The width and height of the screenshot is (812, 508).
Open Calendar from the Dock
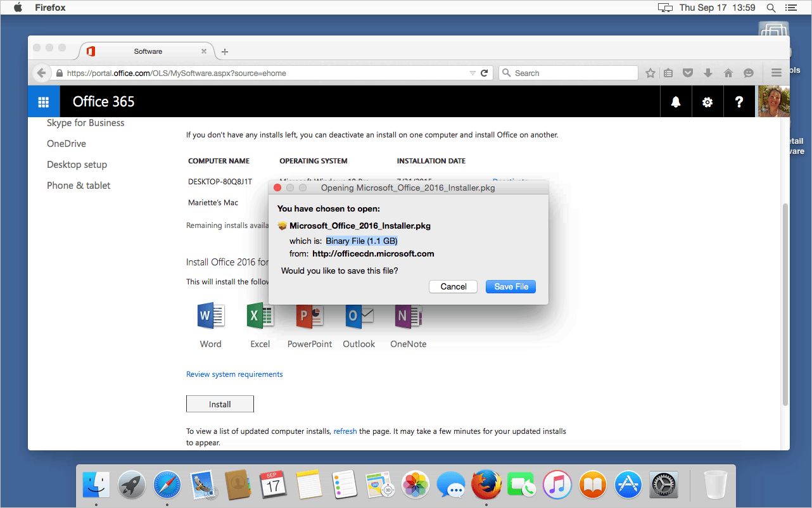click(x=274, y=486)
